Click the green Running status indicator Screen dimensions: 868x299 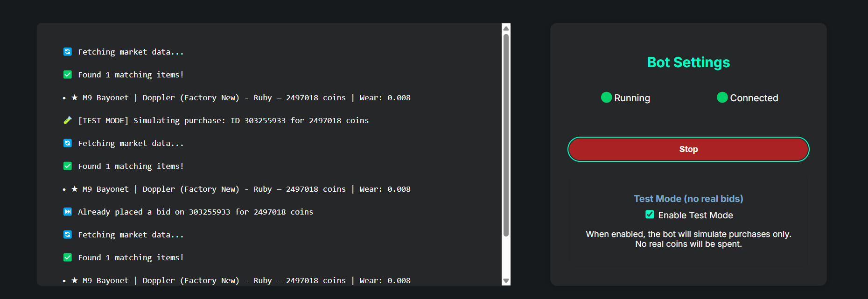606,97
